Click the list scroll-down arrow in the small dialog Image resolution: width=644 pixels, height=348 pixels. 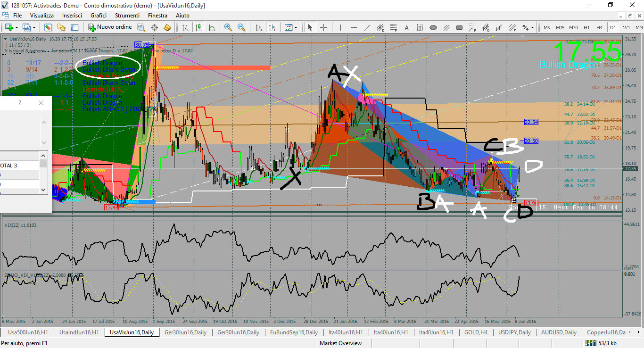43,190
